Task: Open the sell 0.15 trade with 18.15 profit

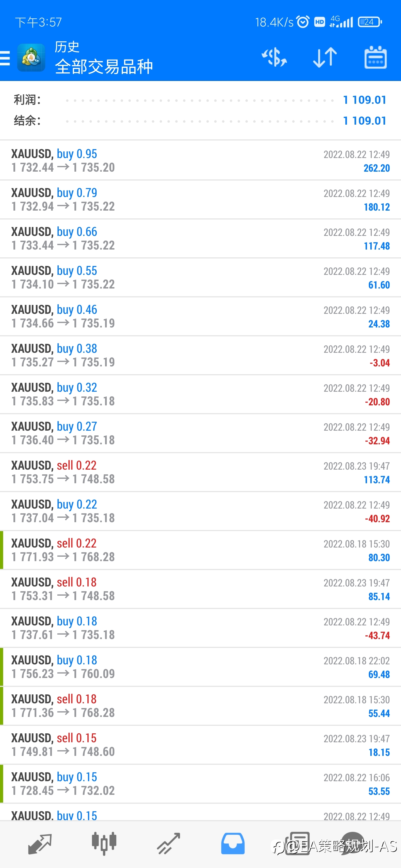Action: click(200, 745)
